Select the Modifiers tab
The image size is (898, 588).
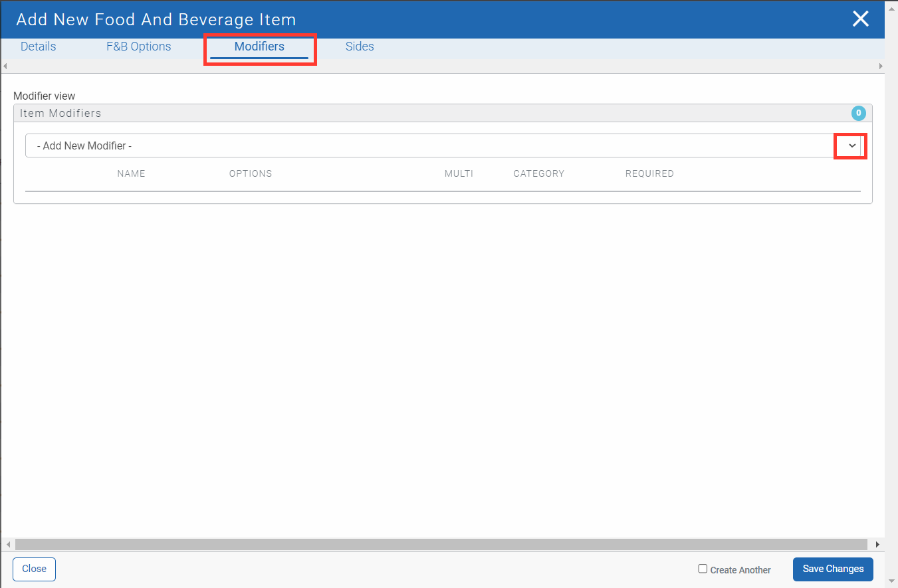coord(259,47)
